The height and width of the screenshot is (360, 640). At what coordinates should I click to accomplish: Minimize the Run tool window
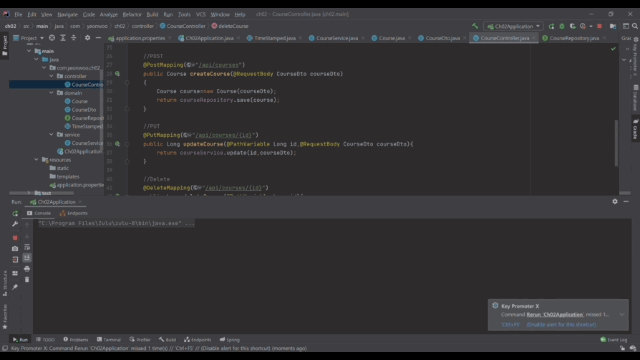click(x=626, y=202)
